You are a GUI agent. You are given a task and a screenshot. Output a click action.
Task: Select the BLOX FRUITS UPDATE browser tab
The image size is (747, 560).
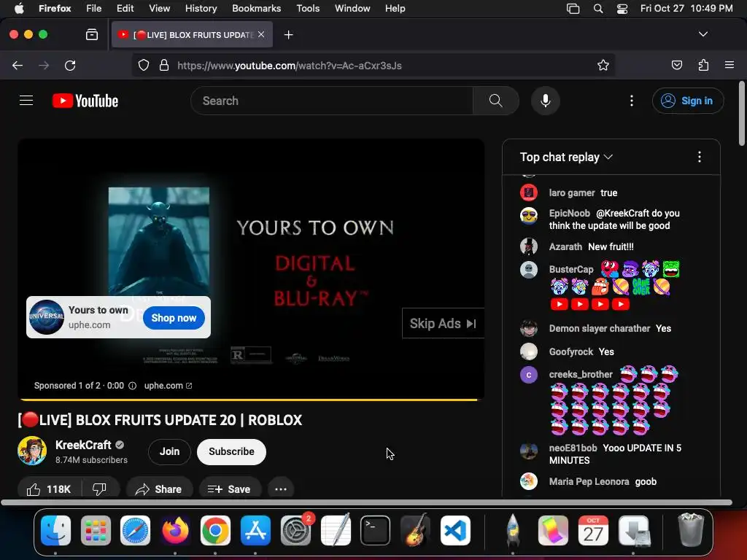coord(192,35)
